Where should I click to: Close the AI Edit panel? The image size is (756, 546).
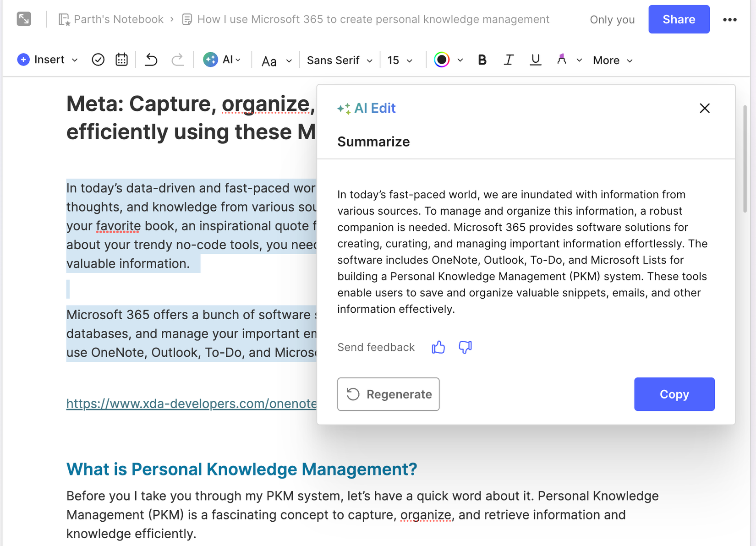(x=705, y=108)
